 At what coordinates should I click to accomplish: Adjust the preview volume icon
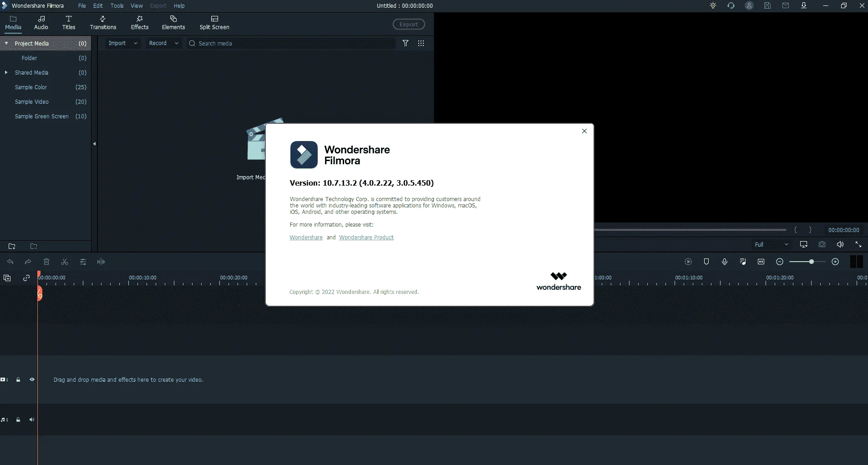(x=840, y=244)
